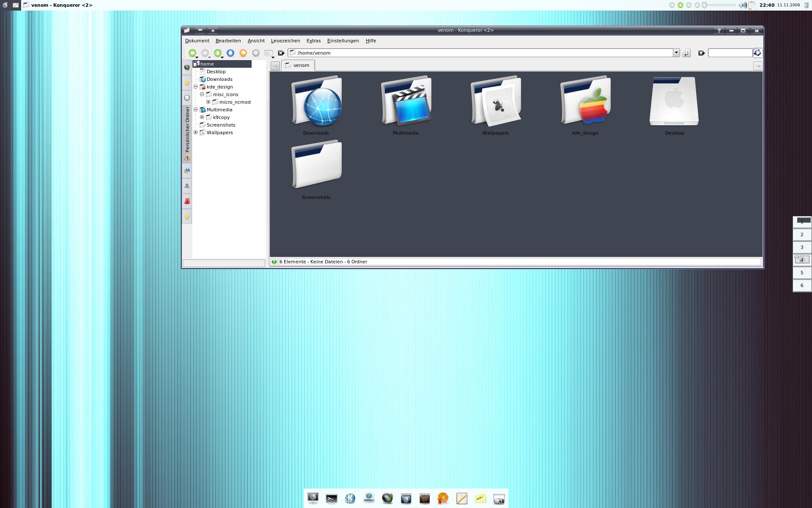Clear the search field with its black X icon

coord(701,53)
